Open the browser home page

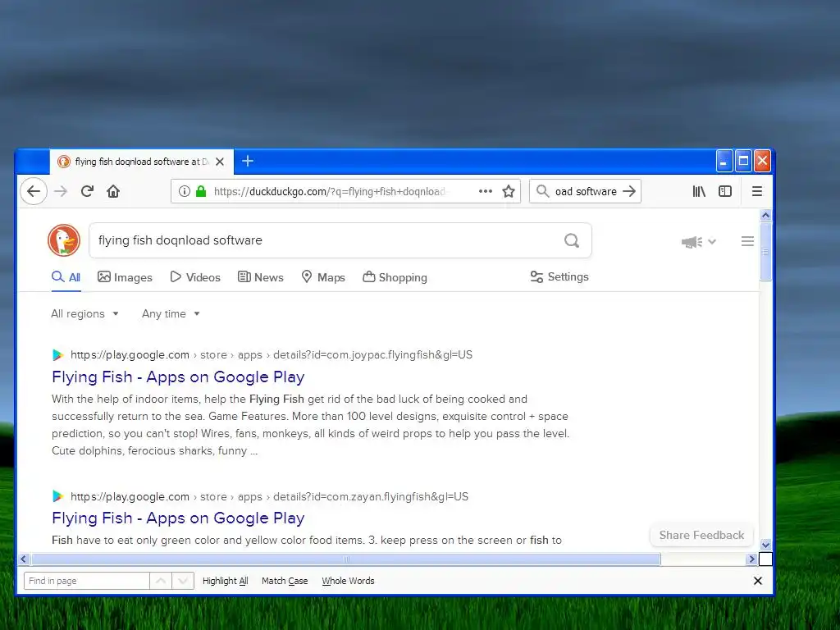[x=113, y=191]
